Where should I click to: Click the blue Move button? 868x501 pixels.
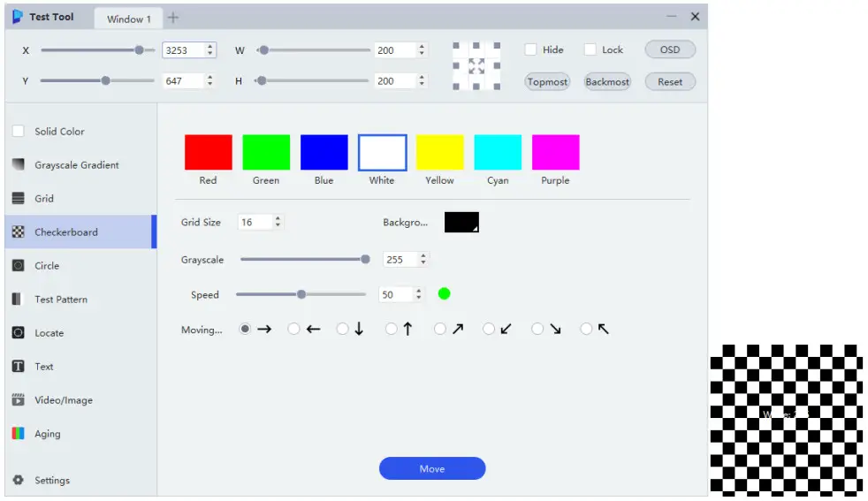coord(432,468)
